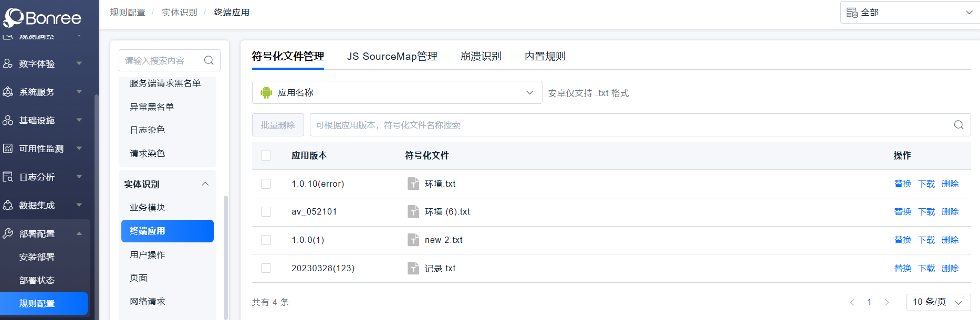Click the Bonree logo icon
Image resolution: width=980 pixels, height=320 pixels.
point(14,17)
